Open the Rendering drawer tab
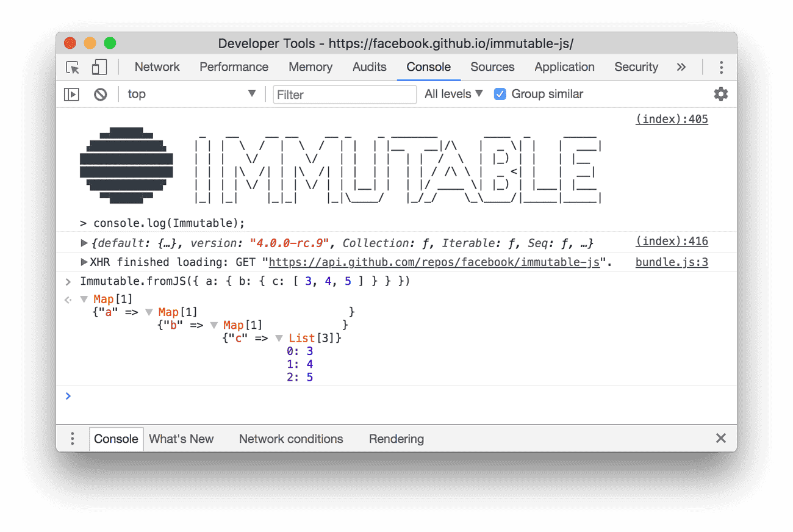793x532 pixels. [396, 439]
